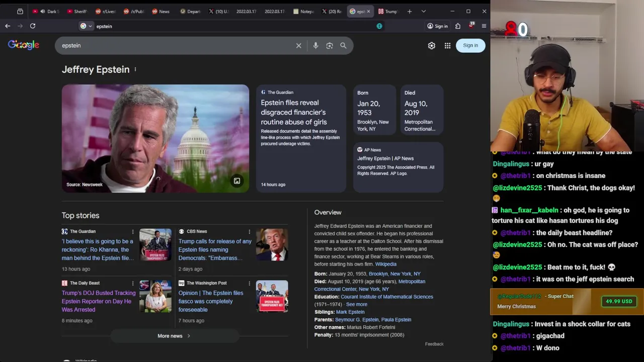
Task: Open search by image camera icon
Action: pos(330,46)
